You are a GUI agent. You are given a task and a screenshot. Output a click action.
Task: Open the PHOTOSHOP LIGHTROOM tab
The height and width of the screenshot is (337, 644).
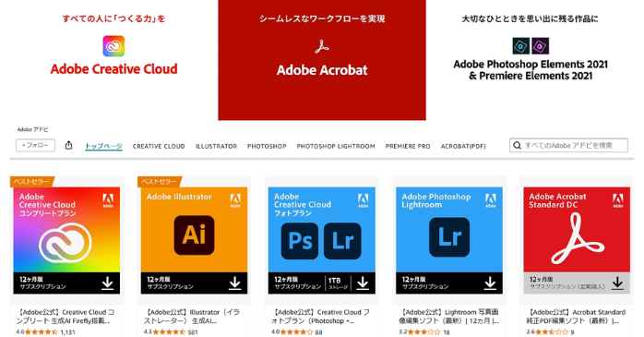336,146
